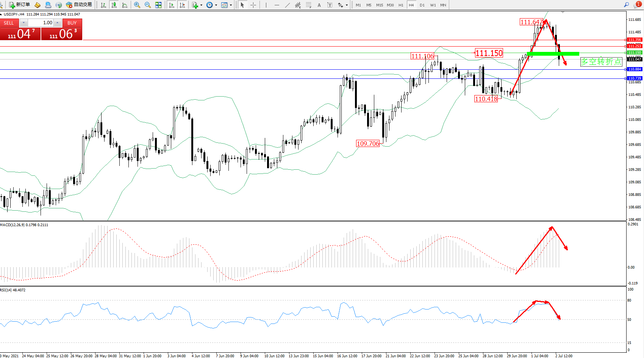Viewport: 644px width, 358px height.
Task: Tile windows with the grid icon
Action: pyautogui.click(x=158, y=5)
